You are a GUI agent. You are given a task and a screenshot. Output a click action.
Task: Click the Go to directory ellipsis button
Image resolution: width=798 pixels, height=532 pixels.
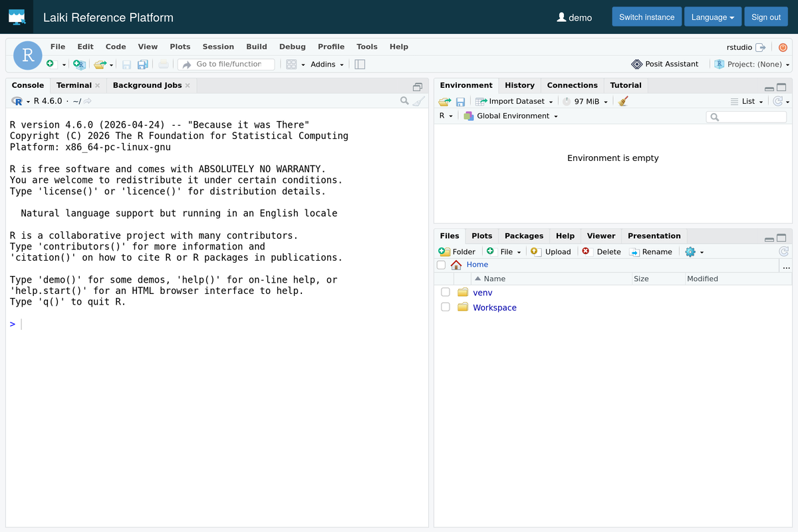pos(787,266)
